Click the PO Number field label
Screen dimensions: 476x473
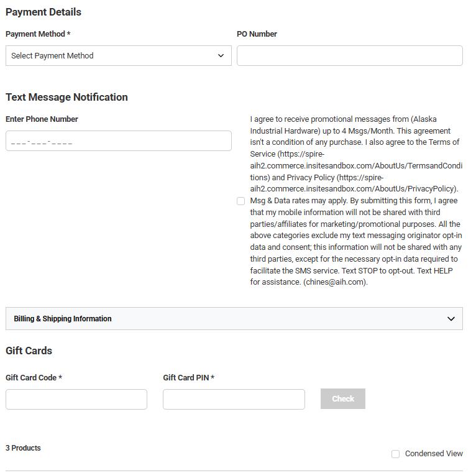pos(257,34)
